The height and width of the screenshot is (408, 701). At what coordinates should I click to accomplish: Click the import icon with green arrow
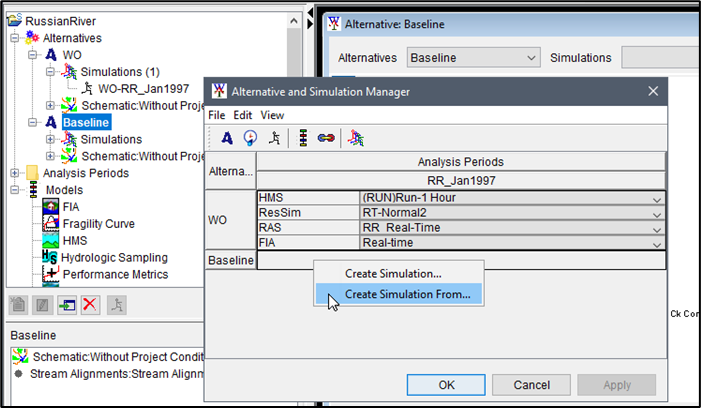67,305
